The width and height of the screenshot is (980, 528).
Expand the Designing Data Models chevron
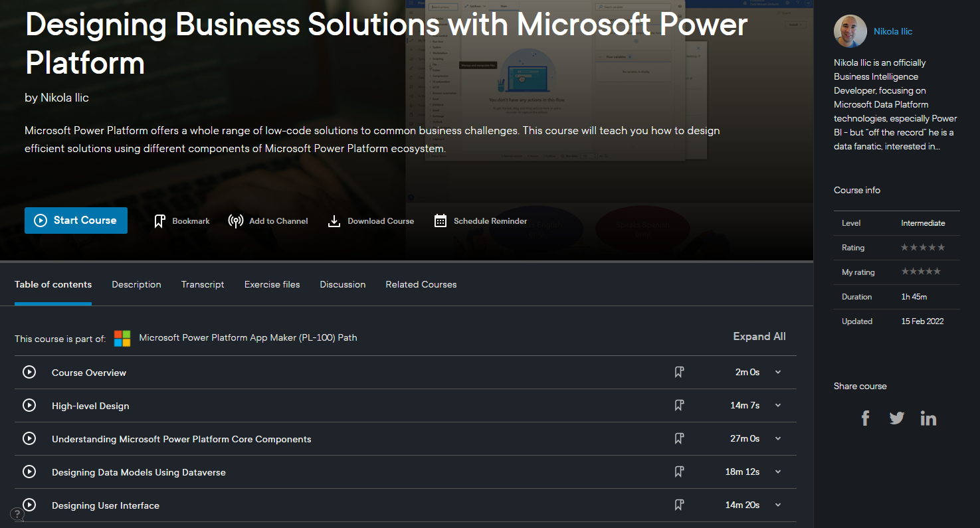point(778,472)
